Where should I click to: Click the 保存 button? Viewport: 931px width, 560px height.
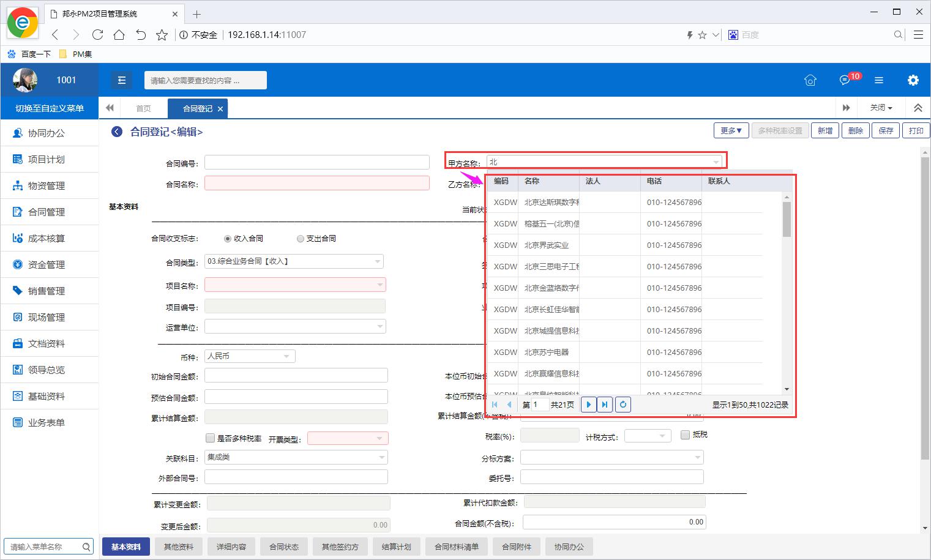(x=886, y=130)
